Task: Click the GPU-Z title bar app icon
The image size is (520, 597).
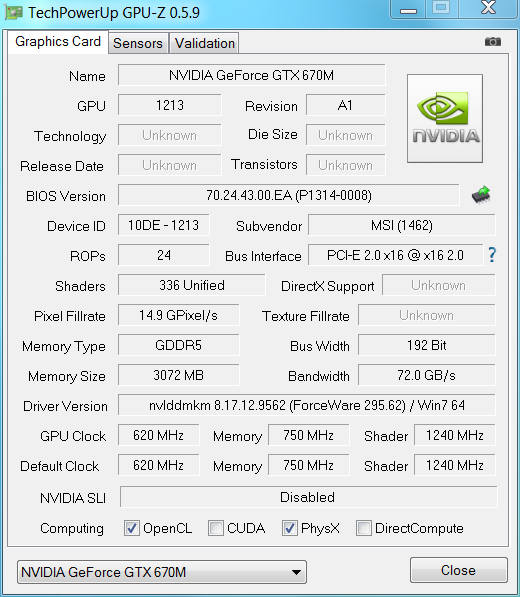Action: point(13,13)
